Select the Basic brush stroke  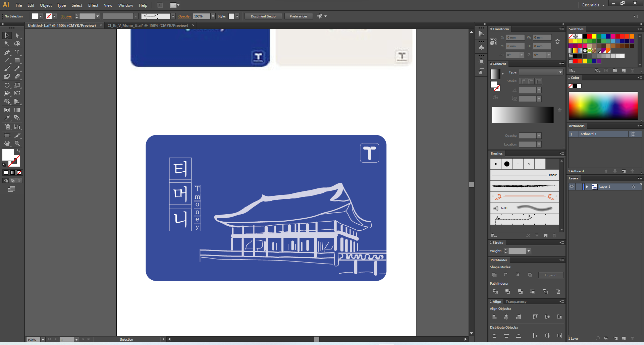(x=525, y=175)
